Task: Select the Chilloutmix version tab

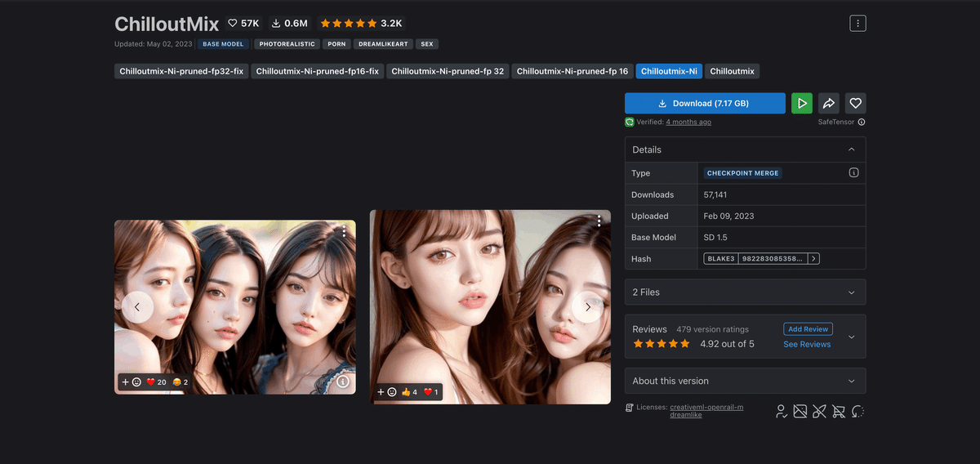Action: coord(733,71)
